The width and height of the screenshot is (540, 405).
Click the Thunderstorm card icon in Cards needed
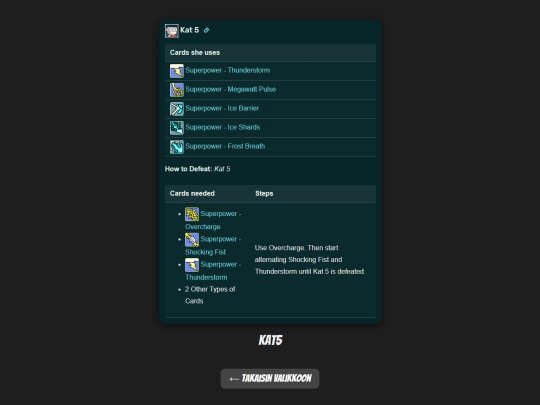point(192,265)
